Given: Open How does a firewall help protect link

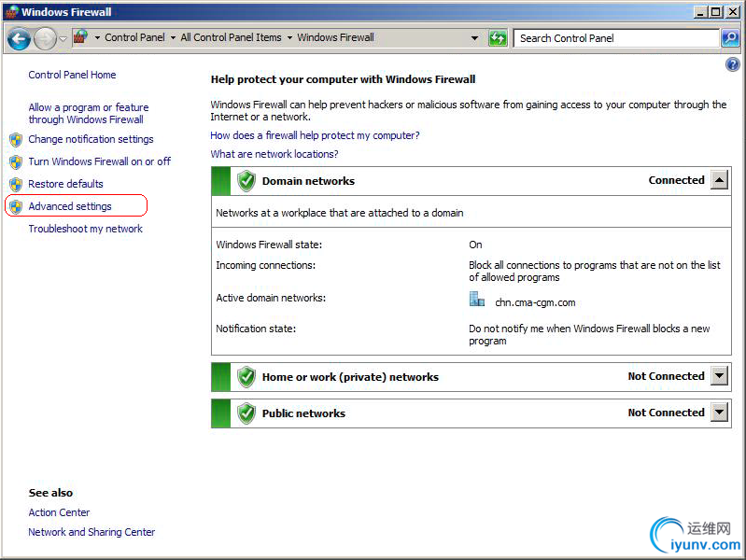Looking at the screenshot, I should click(315, 135).
